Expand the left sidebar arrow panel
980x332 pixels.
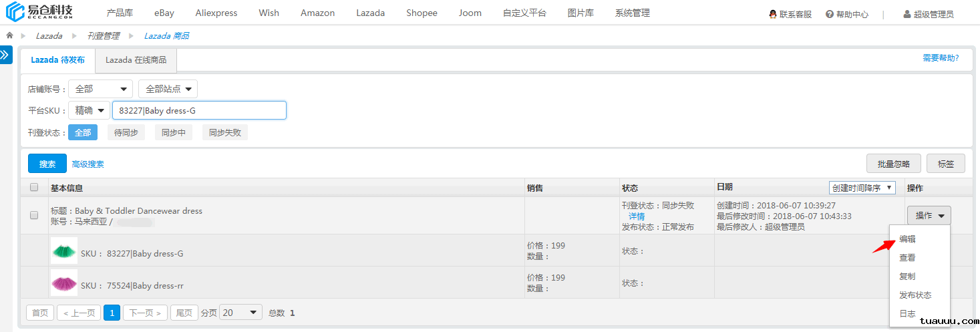6,55
